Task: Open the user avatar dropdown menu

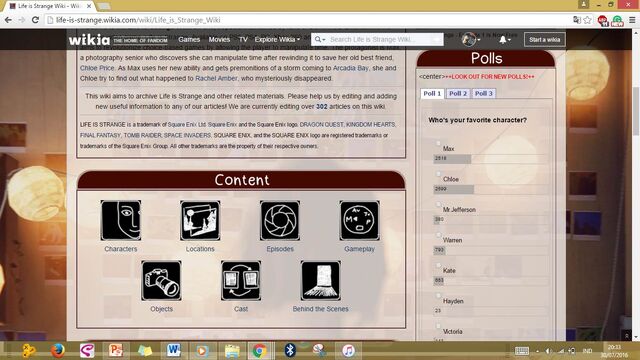Action: tap(471, 40)
